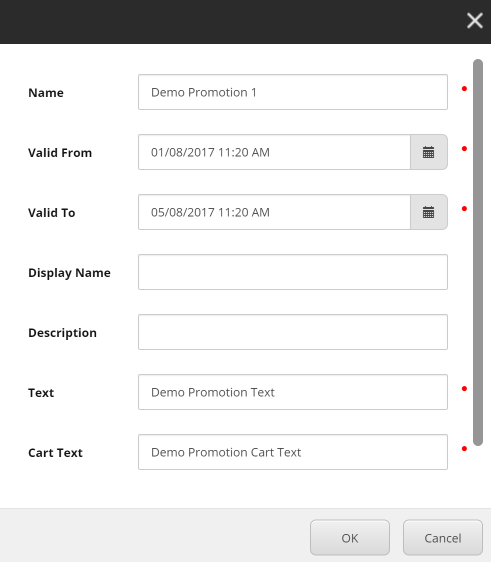Focus the empty Description field
Viewport: 491px width, 562px height.
(x=293, y=332)
